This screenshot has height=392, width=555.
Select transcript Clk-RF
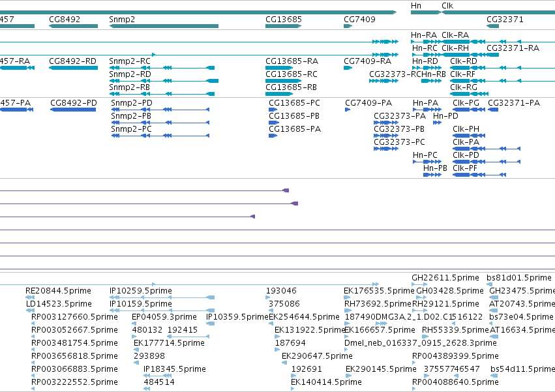[462, 74]
